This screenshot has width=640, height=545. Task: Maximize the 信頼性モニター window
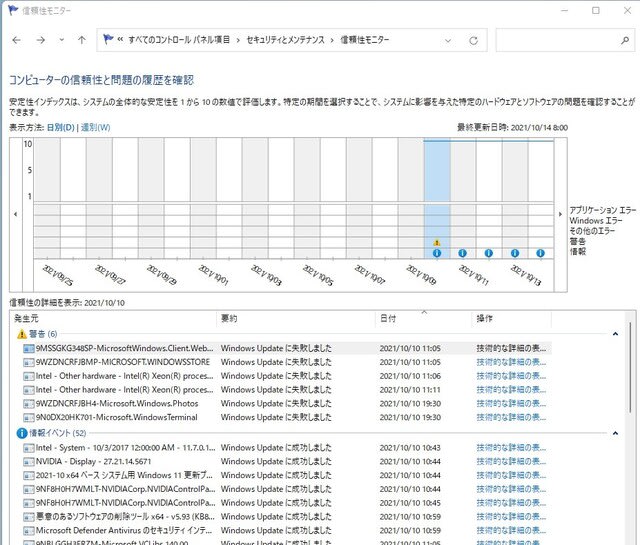click(x=596, y=11)
